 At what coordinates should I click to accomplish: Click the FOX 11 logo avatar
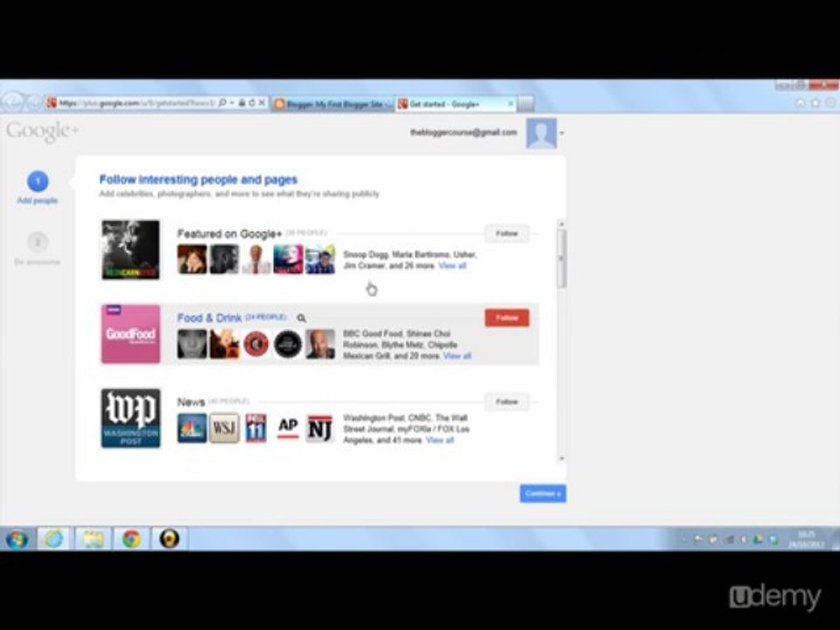(256, 428)
